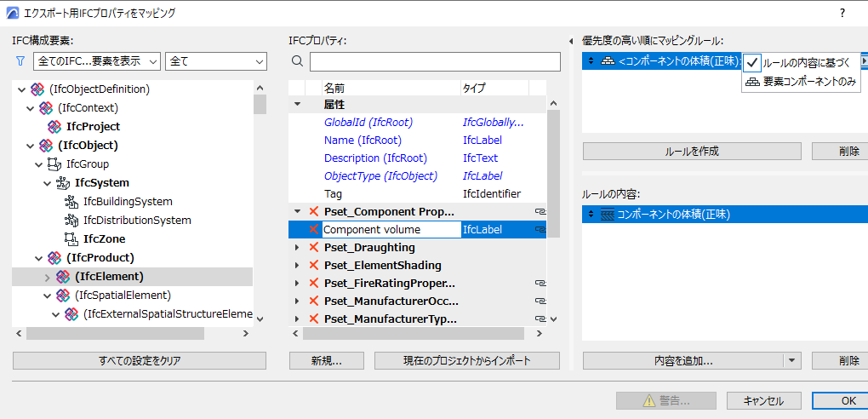Select Description (IfcRoot) row
Viewport: 868px width, 419px height.
(417, 158)
